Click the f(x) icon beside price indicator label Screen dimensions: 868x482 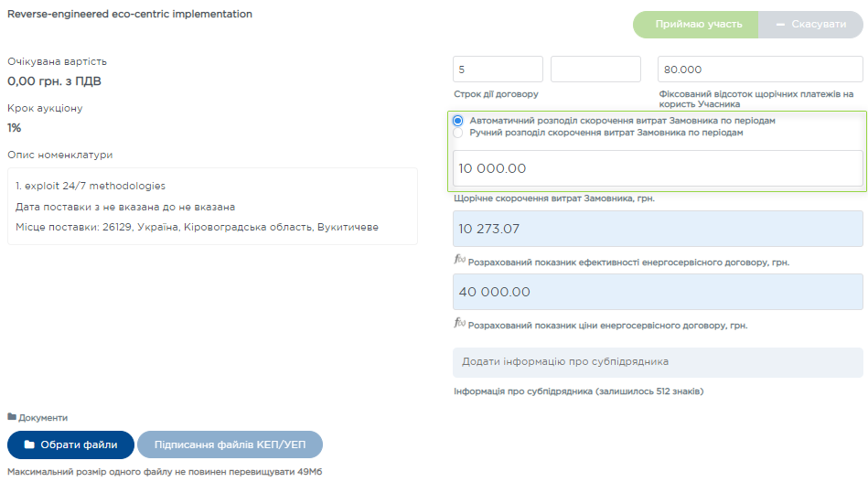(x=459, y=323)
